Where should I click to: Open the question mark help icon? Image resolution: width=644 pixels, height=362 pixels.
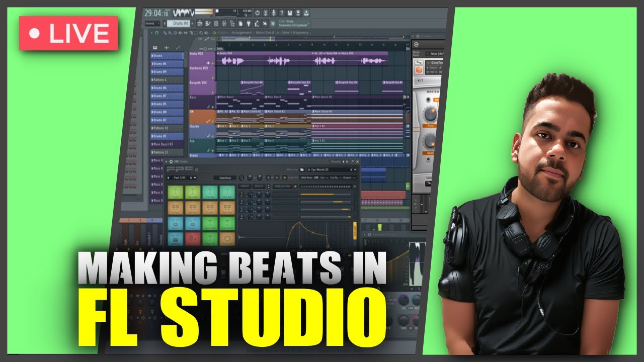click(x=282, y=13)
